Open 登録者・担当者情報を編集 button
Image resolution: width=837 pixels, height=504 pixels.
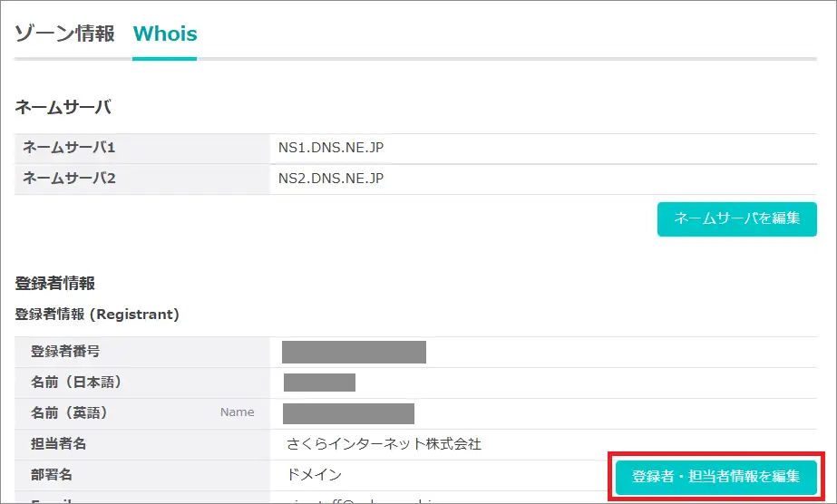tap(715, 476)
